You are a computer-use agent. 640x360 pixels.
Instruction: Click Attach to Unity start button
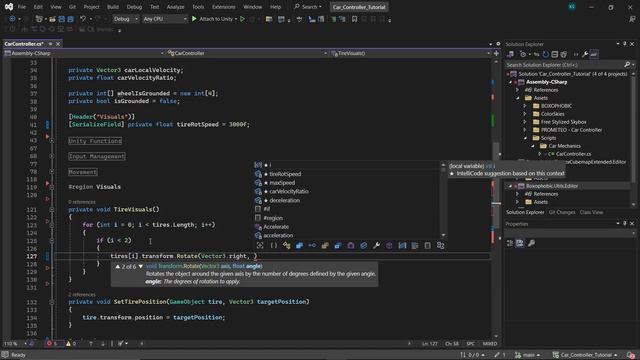tap(214, 19)
